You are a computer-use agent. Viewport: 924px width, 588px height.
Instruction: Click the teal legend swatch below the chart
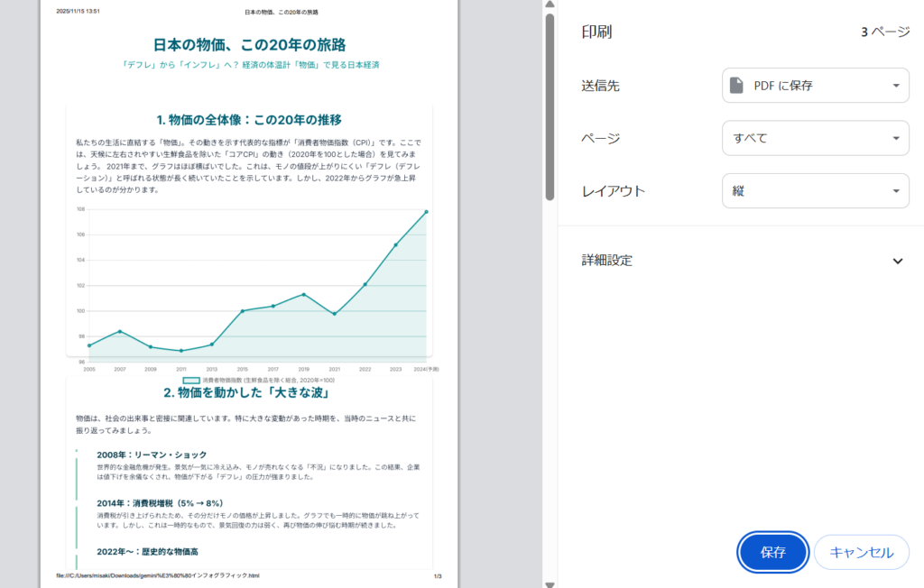coord(190,381)
